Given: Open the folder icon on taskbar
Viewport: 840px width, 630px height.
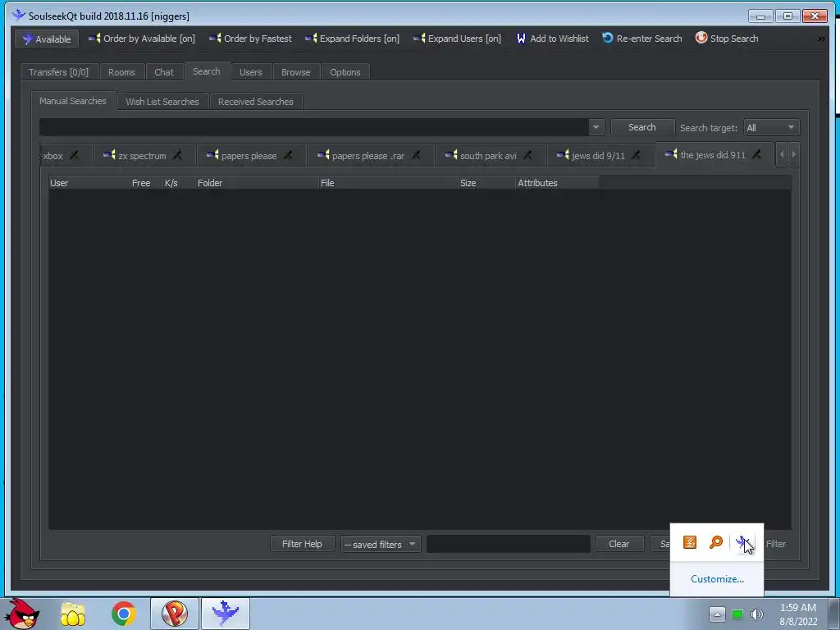Looking at the screenshot, I should pyautogui.click(x=73, y=614).
